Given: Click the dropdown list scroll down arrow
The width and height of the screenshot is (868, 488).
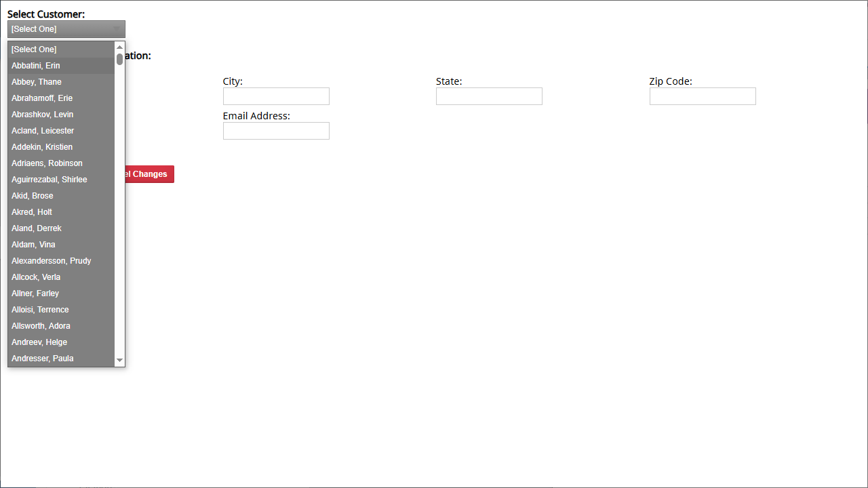Looking at the screenshot, I should (x=119, y=361).
